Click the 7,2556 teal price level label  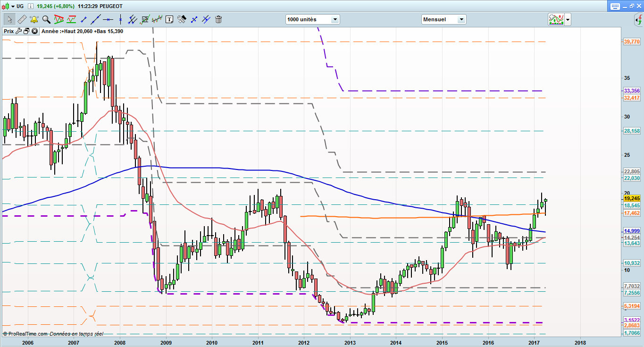(x=632, y=293)
